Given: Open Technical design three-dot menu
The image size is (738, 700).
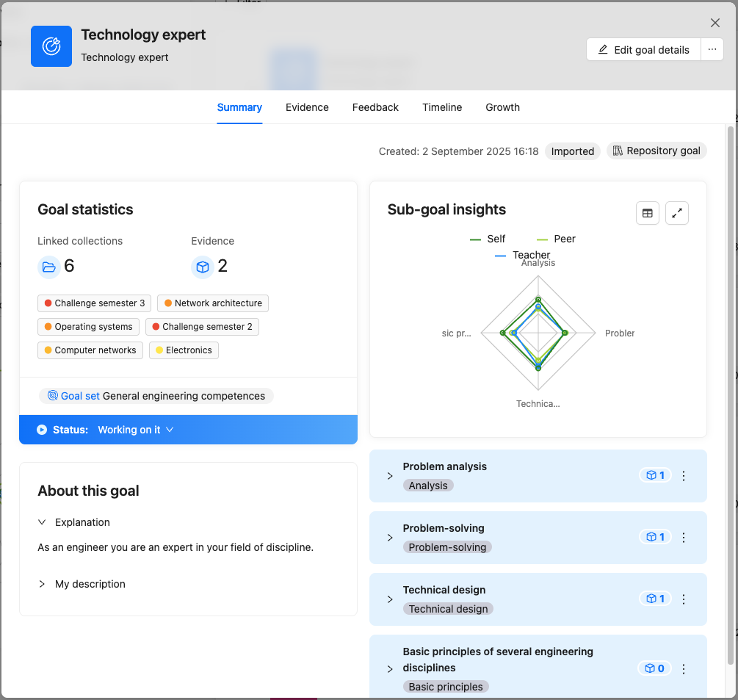Looking at the screenshot, I should point(684,599).
